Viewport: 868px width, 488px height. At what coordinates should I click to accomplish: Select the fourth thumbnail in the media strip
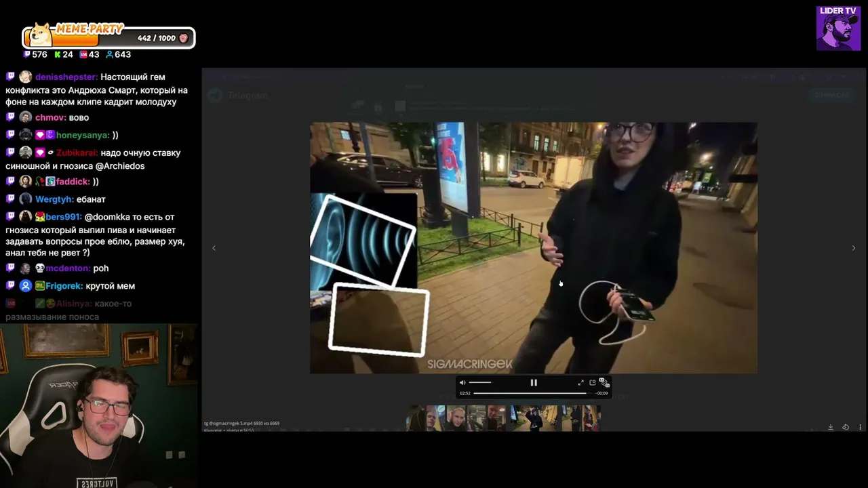pos(476,418)
